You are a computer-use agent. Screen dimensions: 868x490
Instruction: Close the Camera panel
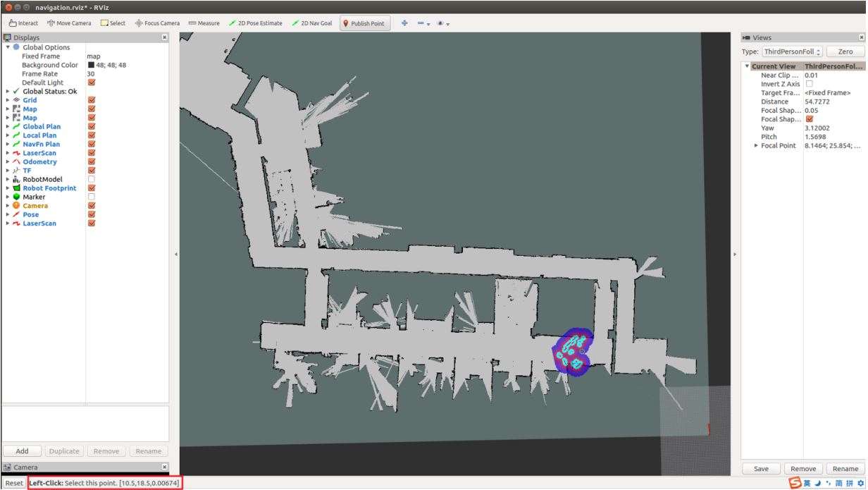165,467
